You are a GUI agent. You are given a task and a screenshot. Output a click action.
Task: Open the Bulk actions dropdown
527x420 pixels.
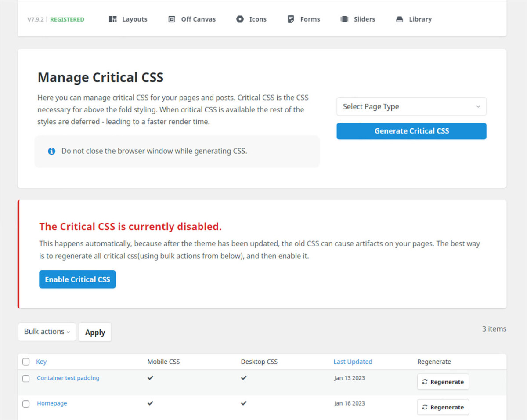47,332
